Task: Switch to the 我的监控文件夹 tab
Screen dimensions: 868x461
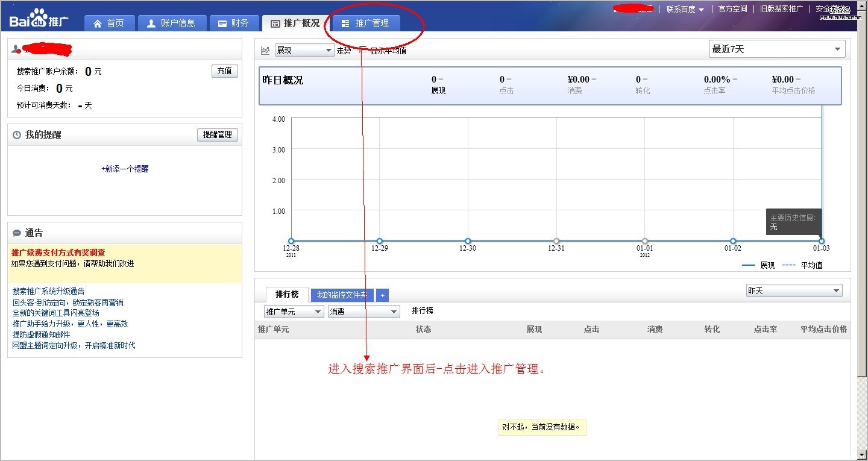Action: [x=342, y=295]
